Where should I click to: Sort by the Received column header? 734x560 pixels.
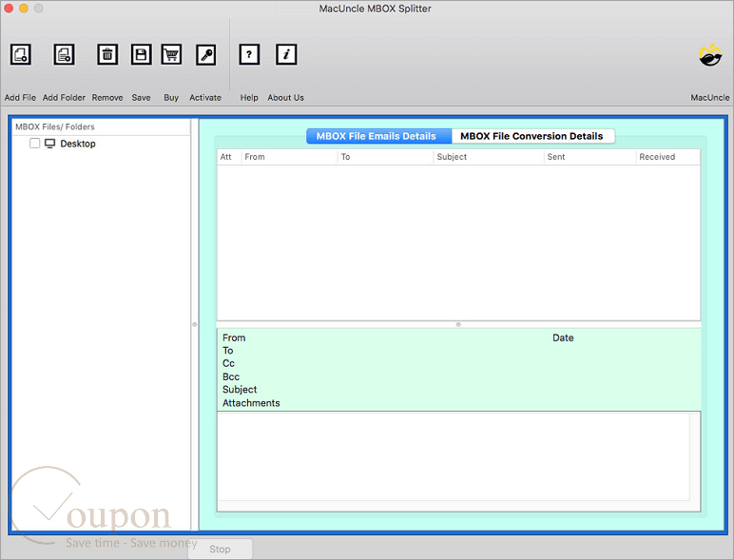[668, 157]
